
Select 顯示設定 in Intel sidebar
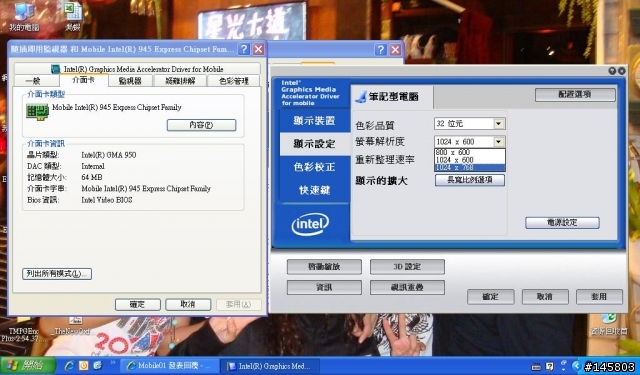tap(314, 144)
